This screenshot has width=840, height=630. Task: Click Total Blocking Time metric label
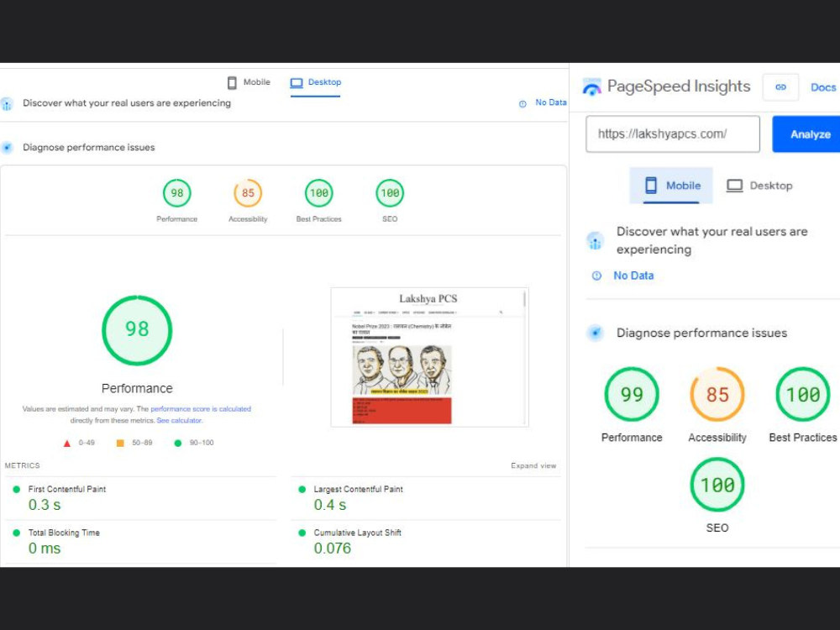tap(64, 533)
